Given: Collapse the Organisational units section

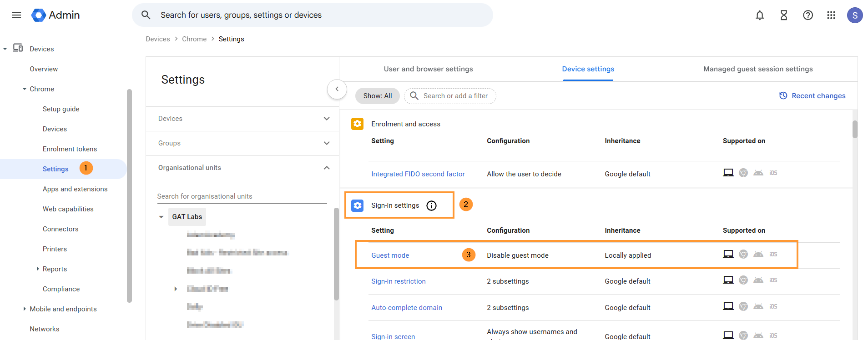Looking at the screenshot, I should [x=326, y=168].
